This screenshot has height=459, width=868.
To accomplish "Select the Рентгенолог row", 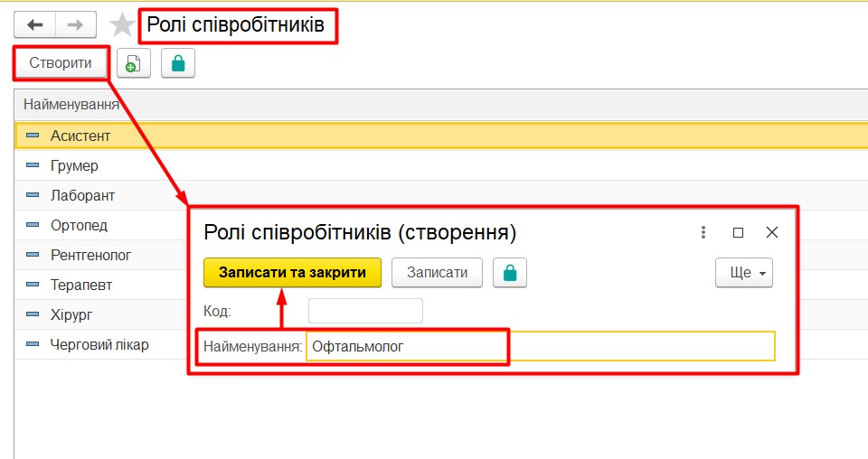I will click(101, 255).
